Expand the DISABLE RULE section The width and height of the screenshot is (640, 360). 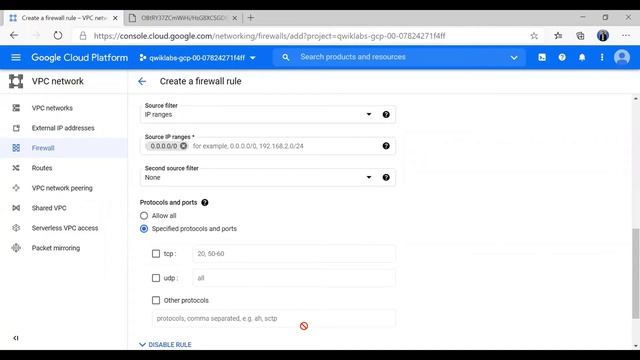[x=165, y=344]
